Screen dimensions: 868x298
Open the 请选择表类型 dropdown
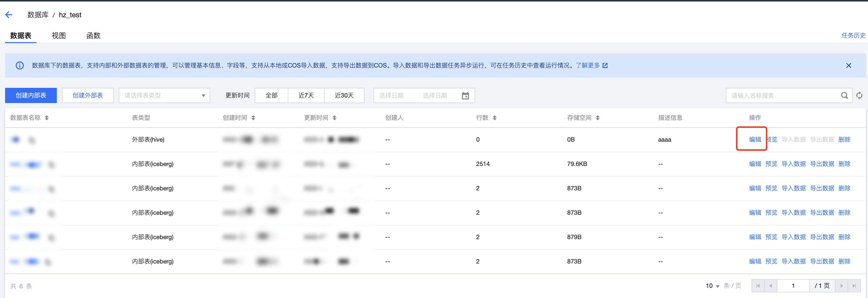click(164, 95)
